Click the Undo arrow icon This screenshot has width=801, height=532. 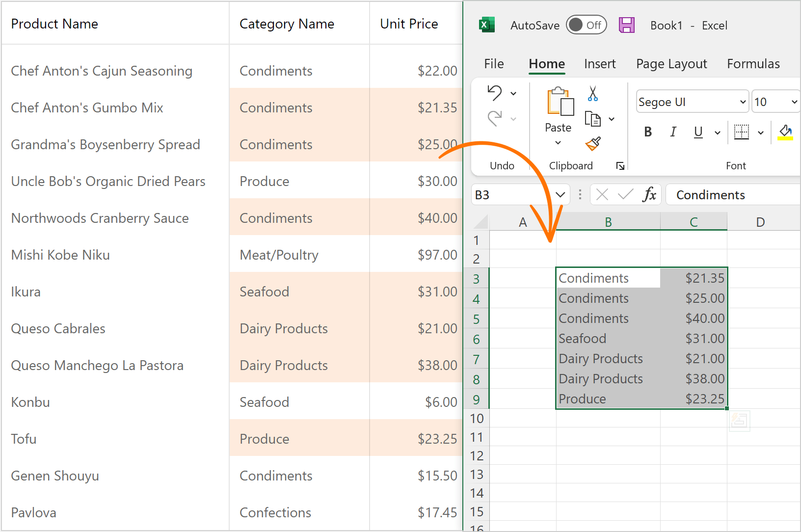[x=495, y=93]
